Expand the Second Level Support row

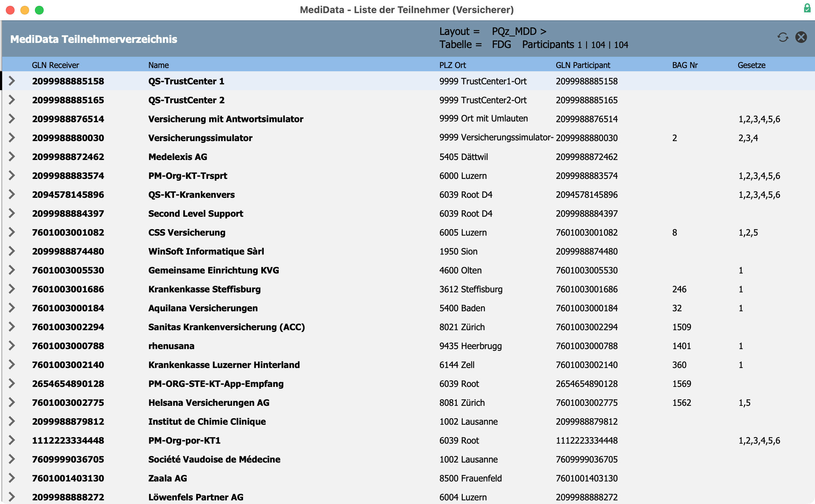[x=12, y=213]
